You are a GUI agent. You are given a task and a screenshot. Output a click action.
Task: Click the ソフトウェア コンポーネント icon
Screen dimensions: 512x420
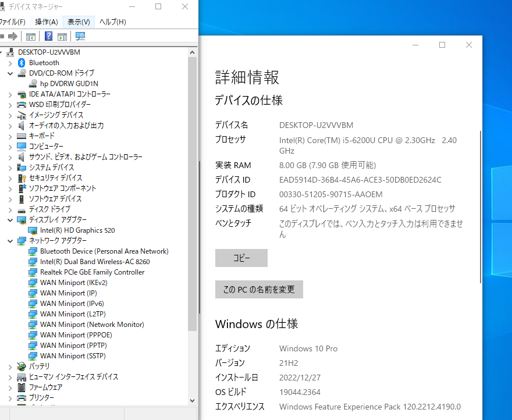click(22, 188)
